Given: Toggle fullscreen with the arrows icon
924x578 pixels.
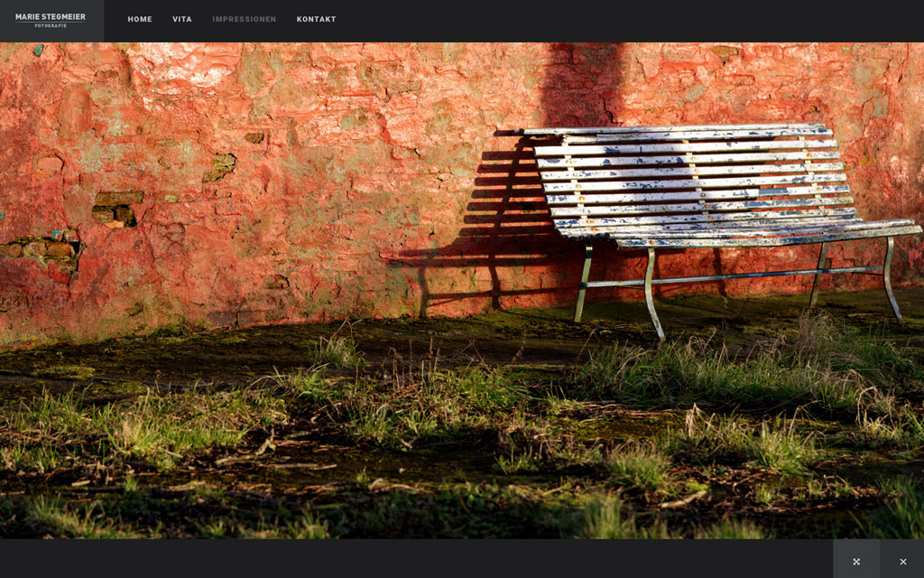Looking at the screenshot, I should pos(856,562).
